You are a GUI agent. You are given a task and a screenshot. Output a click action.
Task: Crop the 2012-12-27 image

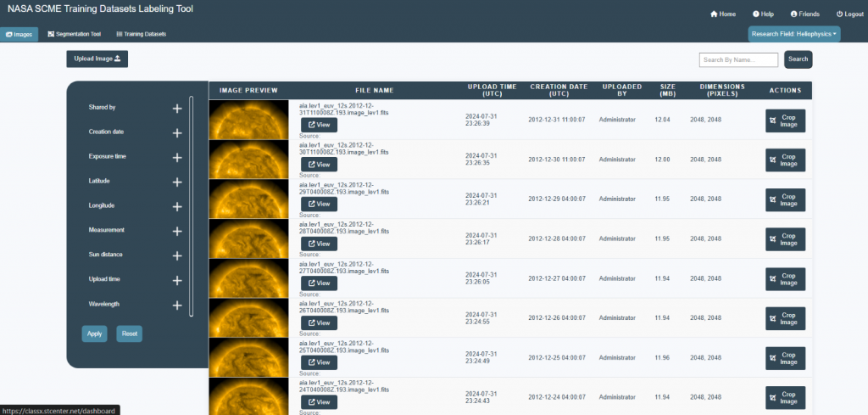(x=785, y=279)
